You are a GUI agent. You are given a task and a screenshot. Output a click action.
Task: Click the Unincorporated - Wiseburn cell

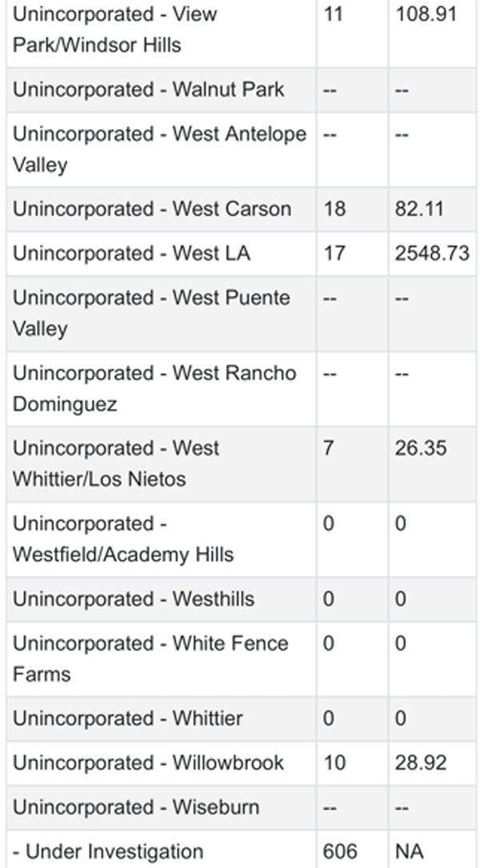tap(136, 806)
